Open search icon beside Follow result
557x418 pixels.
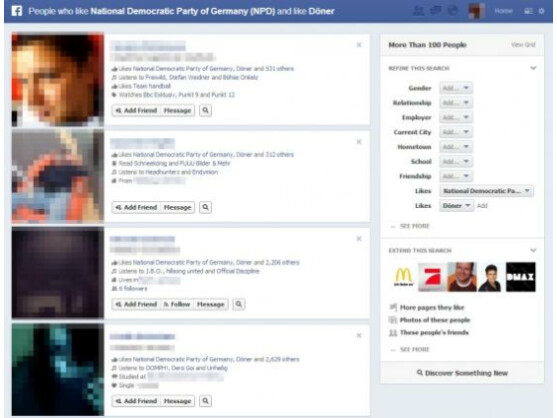(x=239, y=304)
